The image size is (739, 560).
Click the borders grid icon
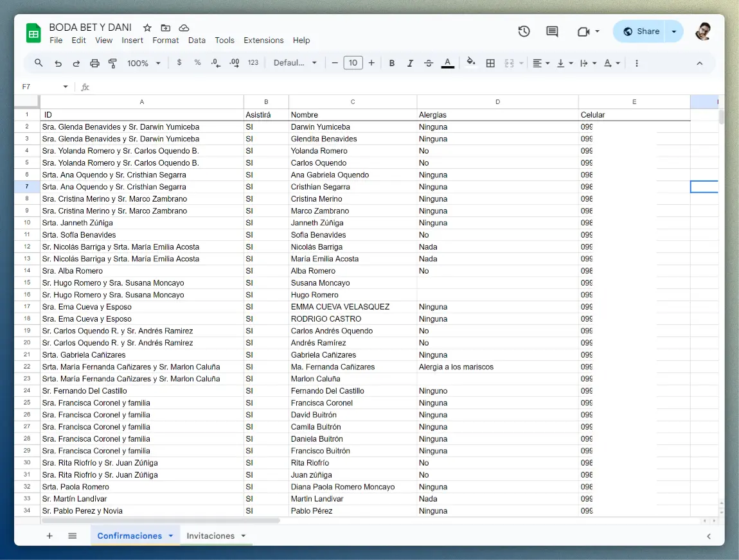tap(490, 63)
